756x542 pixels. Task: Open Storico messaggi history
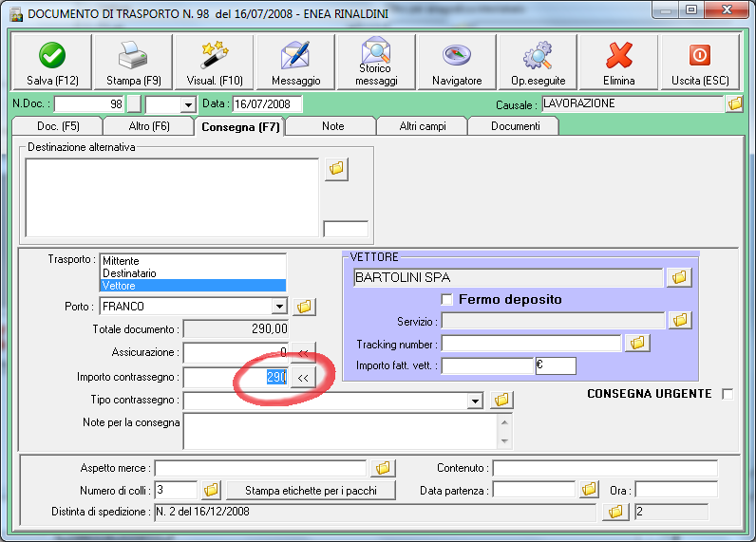click(x=376, y=62)
